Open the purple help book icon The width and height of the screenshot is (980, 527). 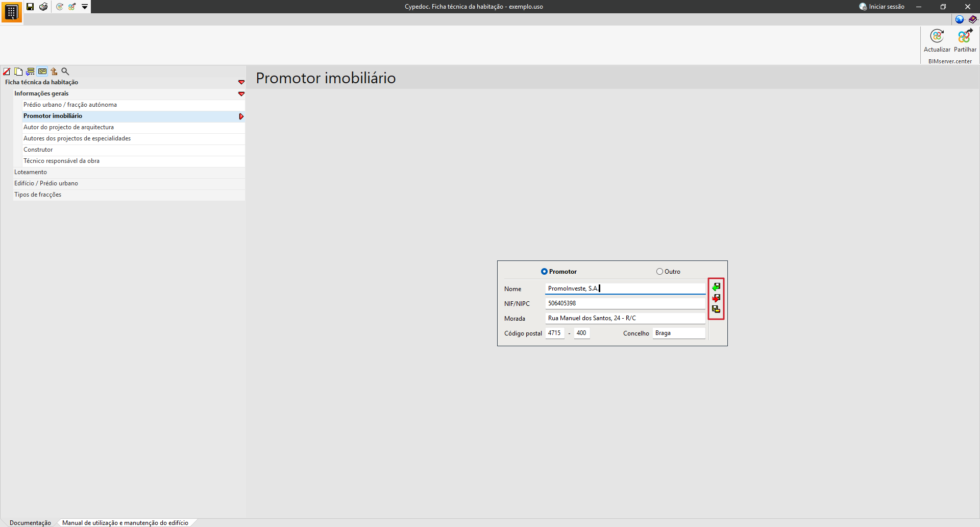click(x=973, y=19)
